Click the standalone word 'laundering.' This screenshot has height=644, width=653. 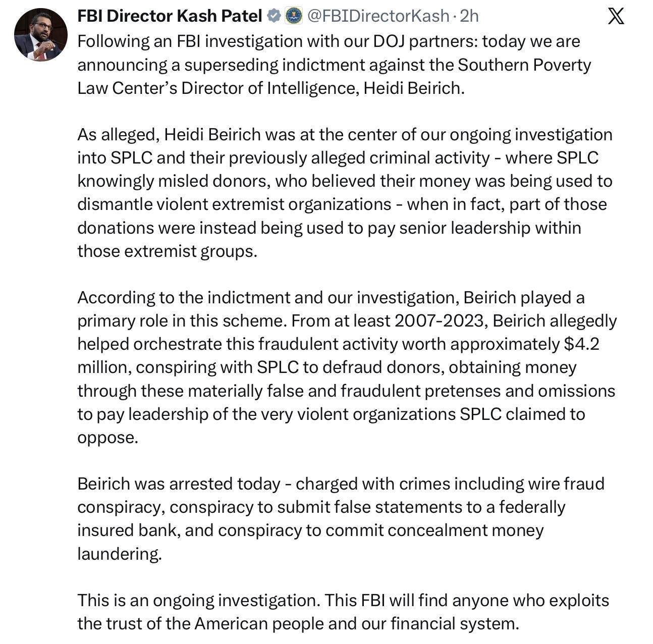pyautogui.click(x=120, y=554)
